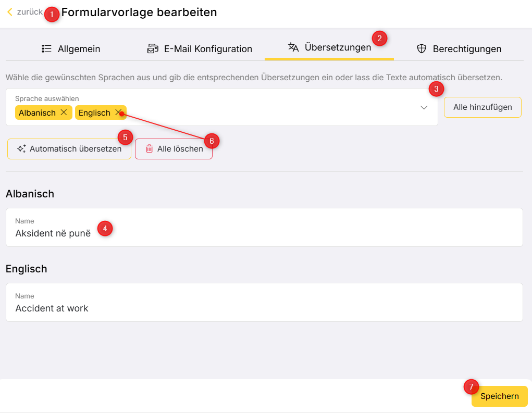Click the Englisch Name field with Accident at work
The height and width of the screenshot is (413, 532).
click(264, 308)
